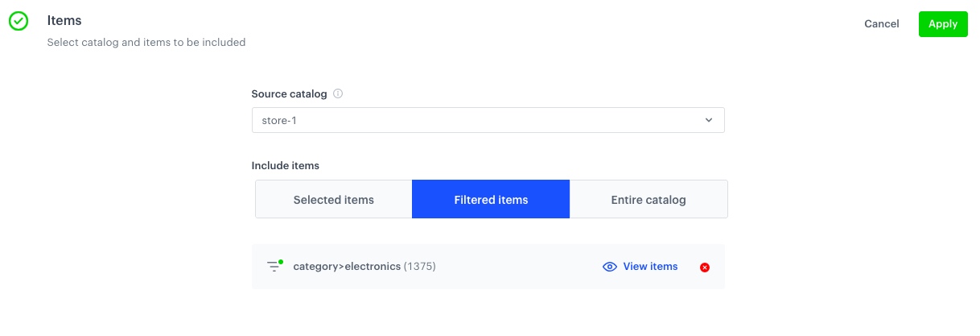Click the (1375) item count

(x=419, y=267)
